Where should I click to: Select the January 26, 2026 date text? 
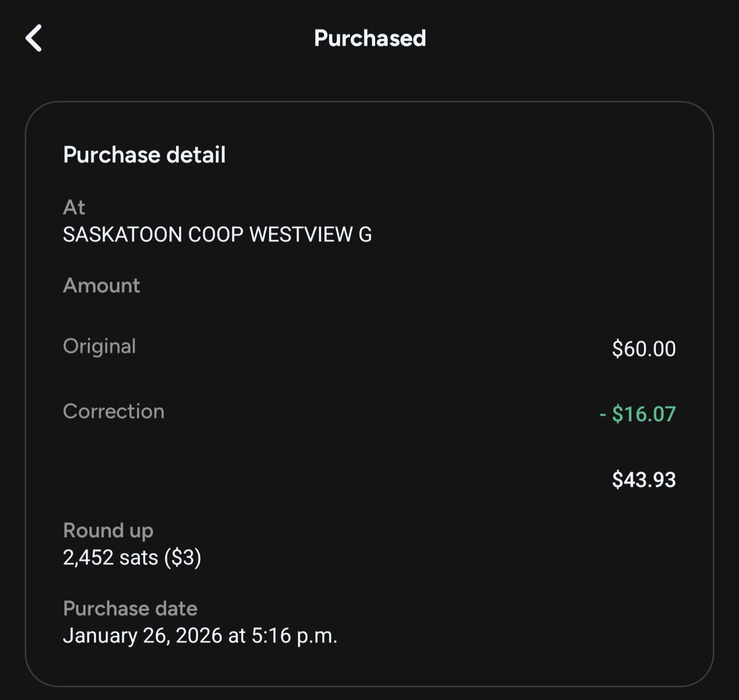pos(142,636)
